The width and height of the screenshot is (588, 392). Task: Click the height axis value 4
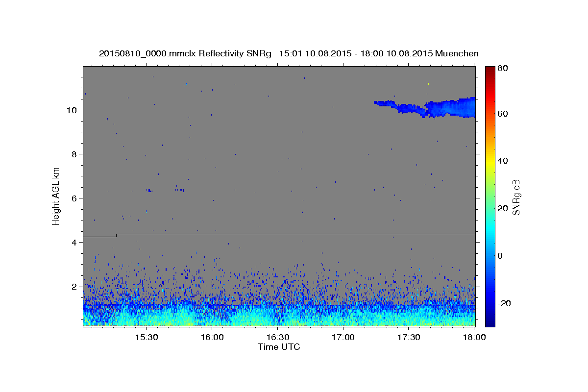coord(74,242)
